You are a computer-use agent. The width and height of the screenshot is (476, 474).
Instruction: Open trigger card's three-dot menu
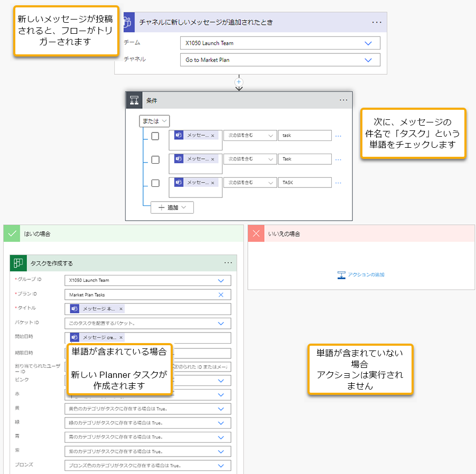[377, 22]
